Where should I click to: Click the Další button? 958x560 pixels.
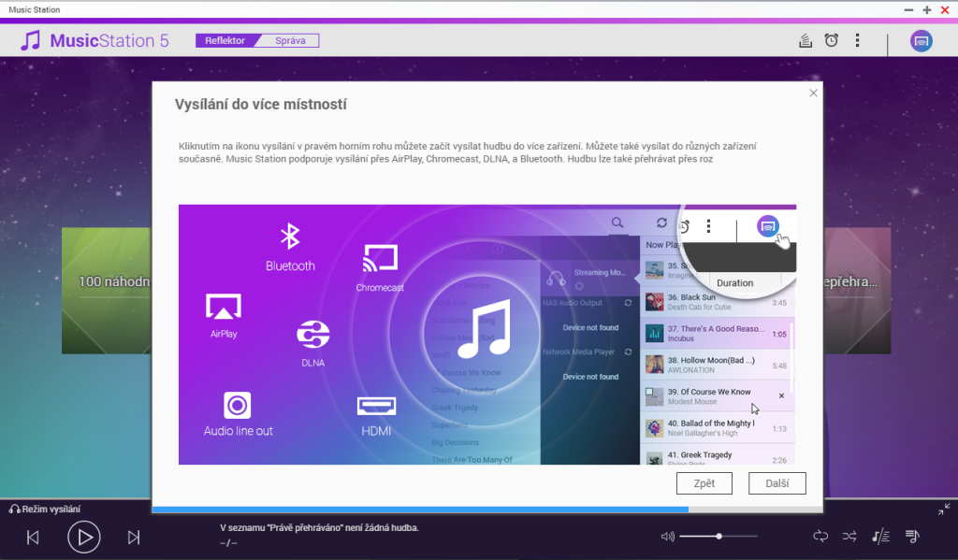(777, 483)
